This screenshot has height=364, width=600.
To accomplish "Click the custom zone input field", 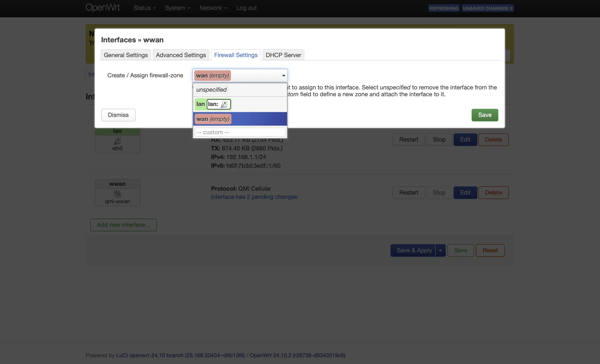I will pos(240,132).
